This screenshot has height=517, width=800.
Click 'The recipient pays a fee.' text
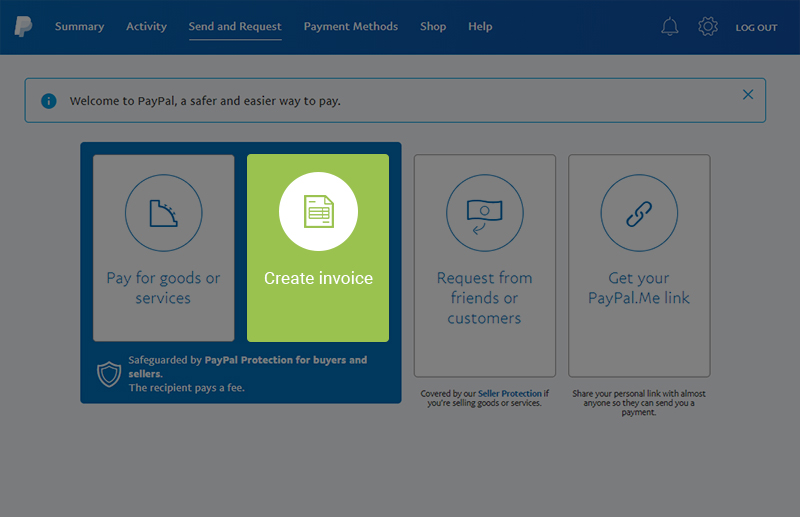[x=187, y=388]
